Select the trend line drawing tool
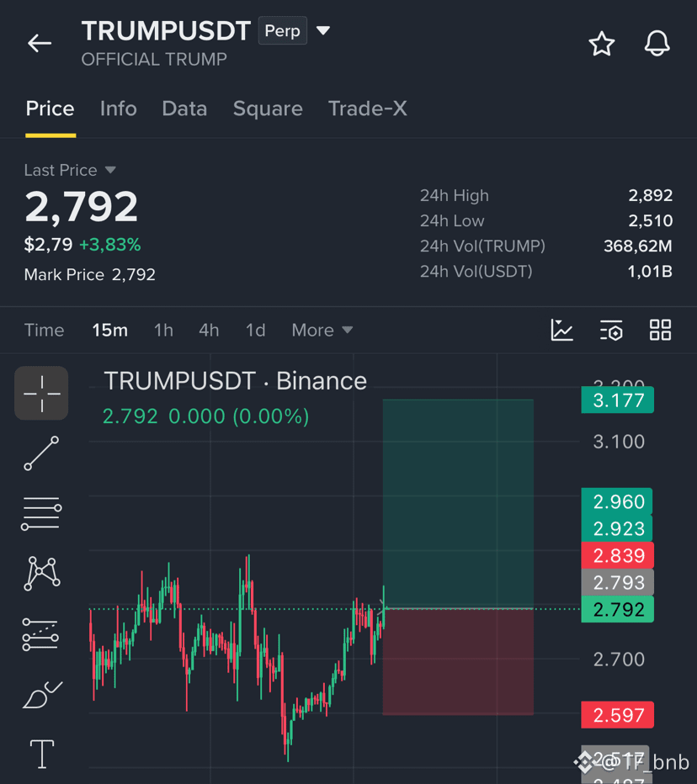Image resolution: width=697 pixels, height=784 pixels. click(x=41, y=453)
